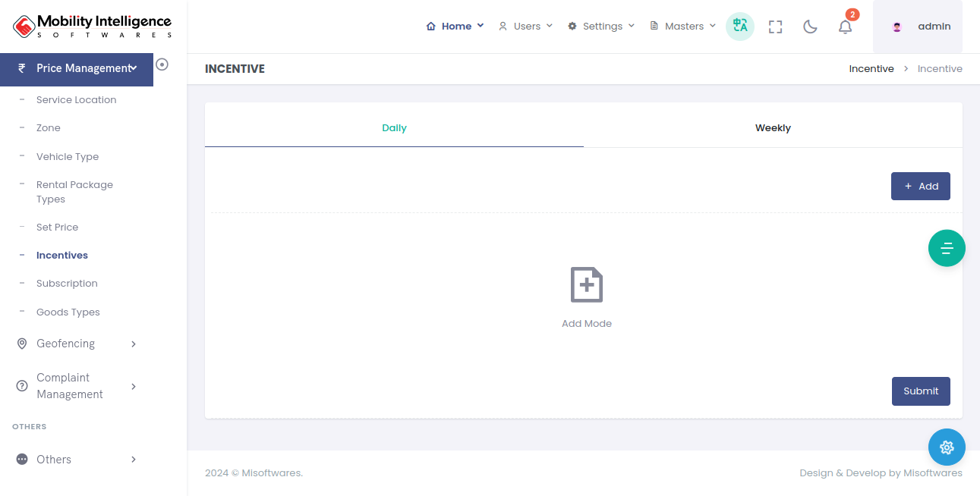Open the notifications bell
Image resolution: width=980 pixels, height=496 pixels.
[845, 27]
